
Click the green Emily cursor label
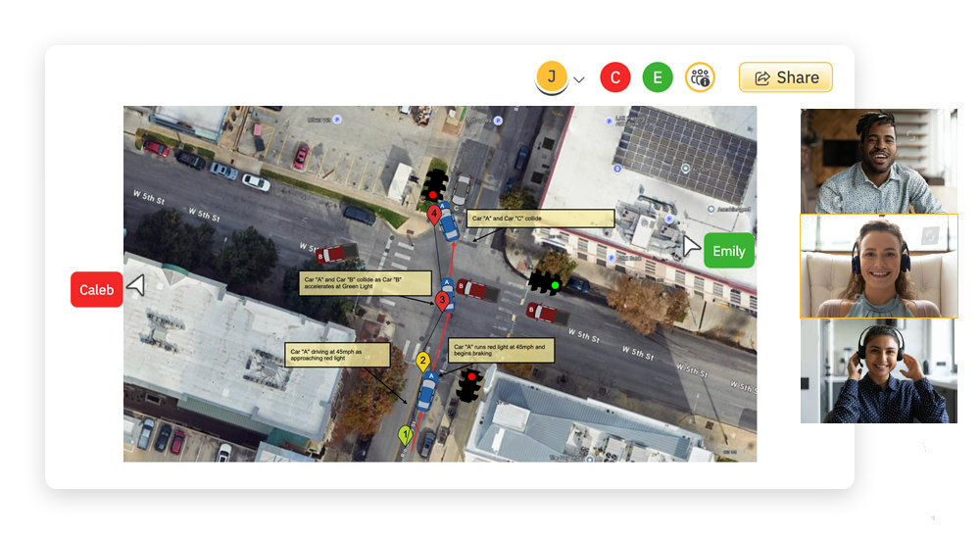pos(728,251)
